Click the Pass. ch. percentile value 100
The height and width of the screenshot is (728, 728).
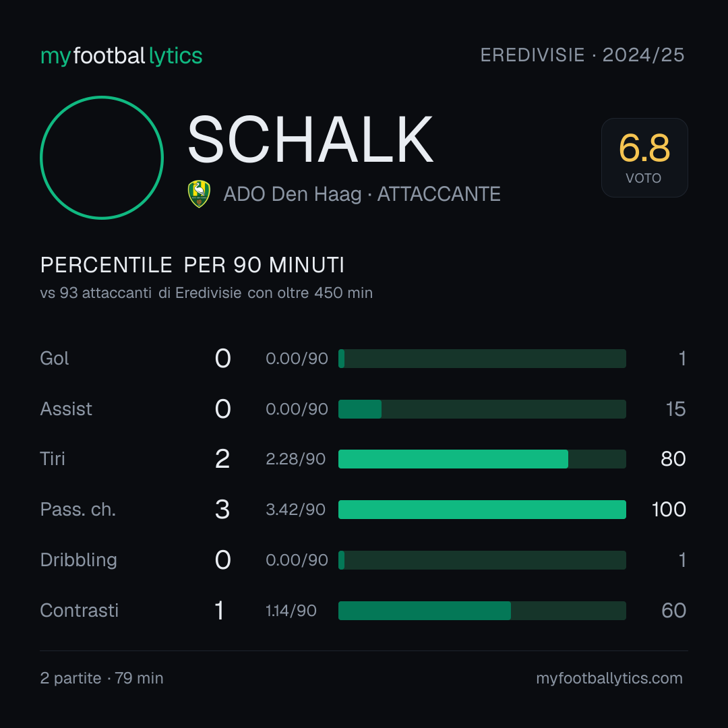click(x=669, y=510)
